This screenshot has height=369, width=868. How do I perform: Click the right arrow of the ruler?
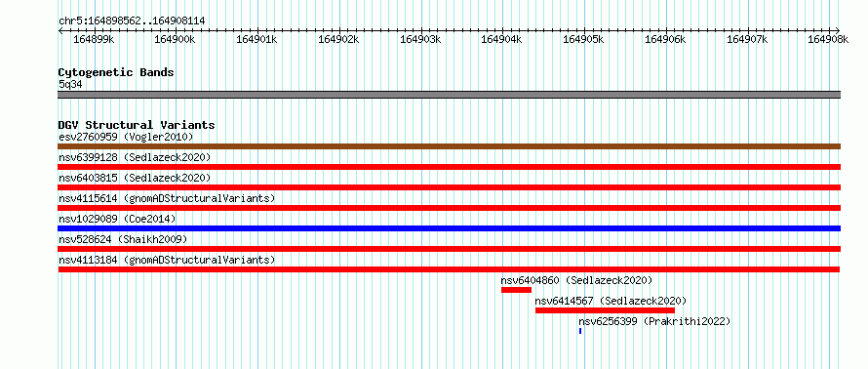click(838, 30)
